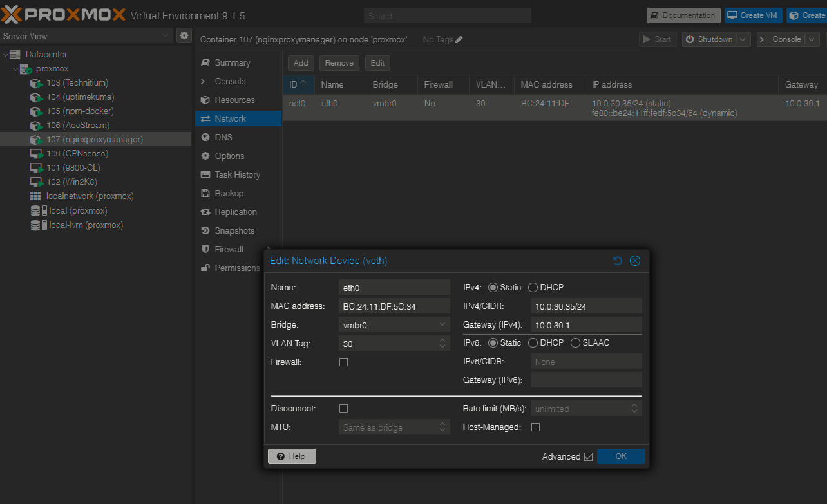The width and height of the screenshot is (827, 504).
Task: Click the IPv4/CIDR input field
Action: click(x=586, y=306)
